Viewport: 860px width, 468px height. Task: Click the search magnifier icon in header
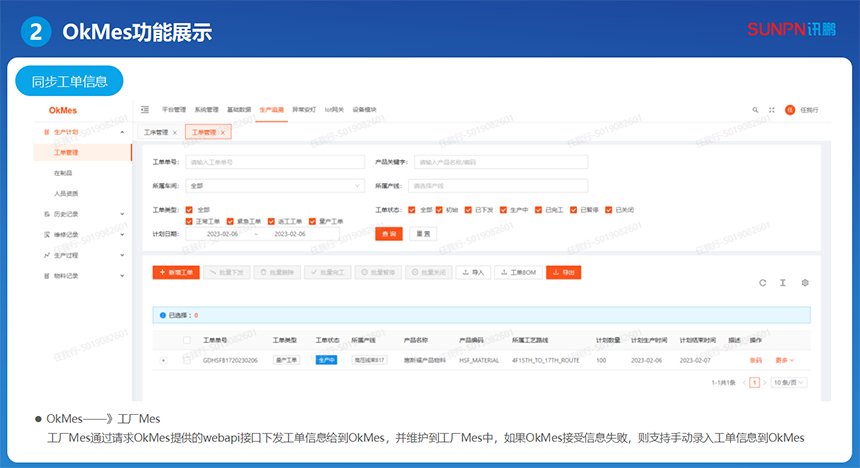[x=755, y=109]
